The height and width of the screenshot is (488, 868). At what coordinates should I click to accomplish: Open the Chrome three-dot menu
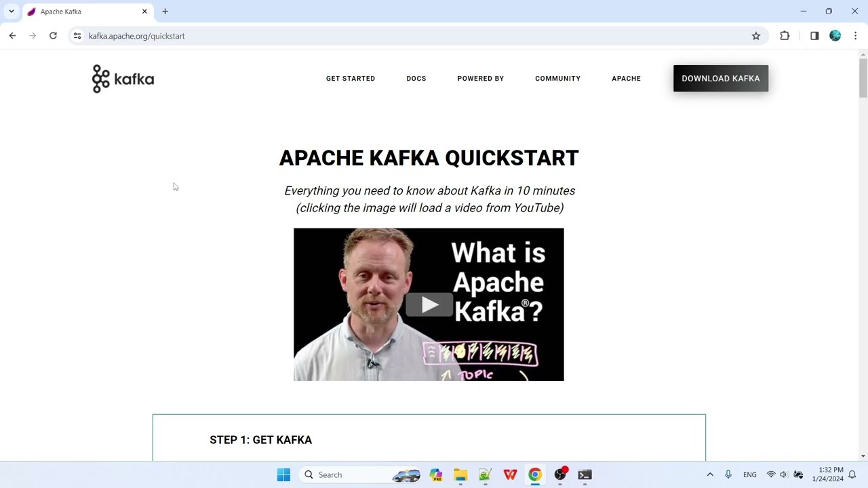(x=856, y=36)
